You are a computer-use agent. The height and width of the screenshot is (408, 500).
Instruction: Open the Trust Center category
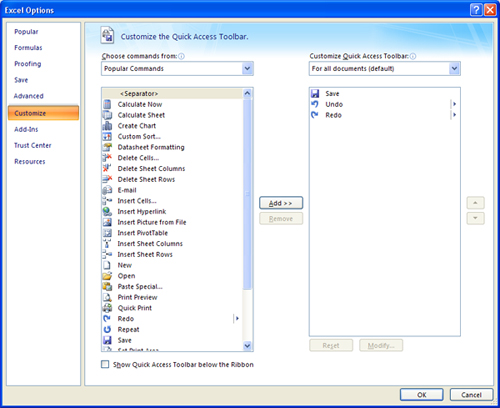33,145
